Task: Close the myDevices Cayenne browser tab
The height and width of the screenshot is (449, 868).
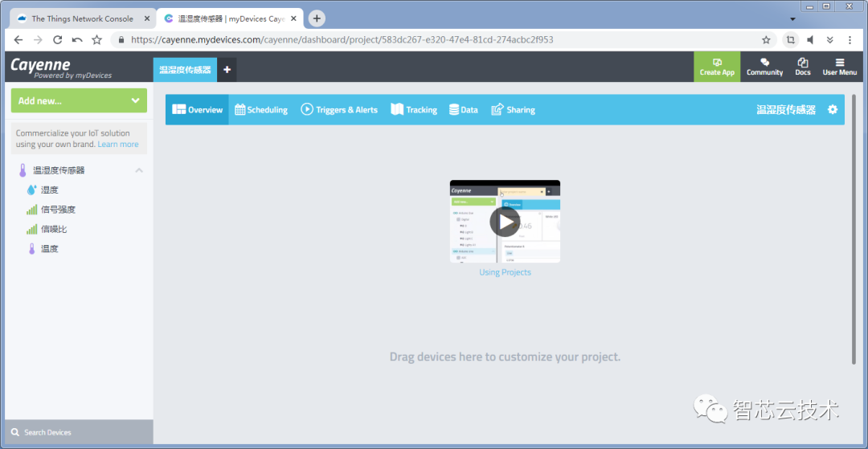Action: (295, 18)
